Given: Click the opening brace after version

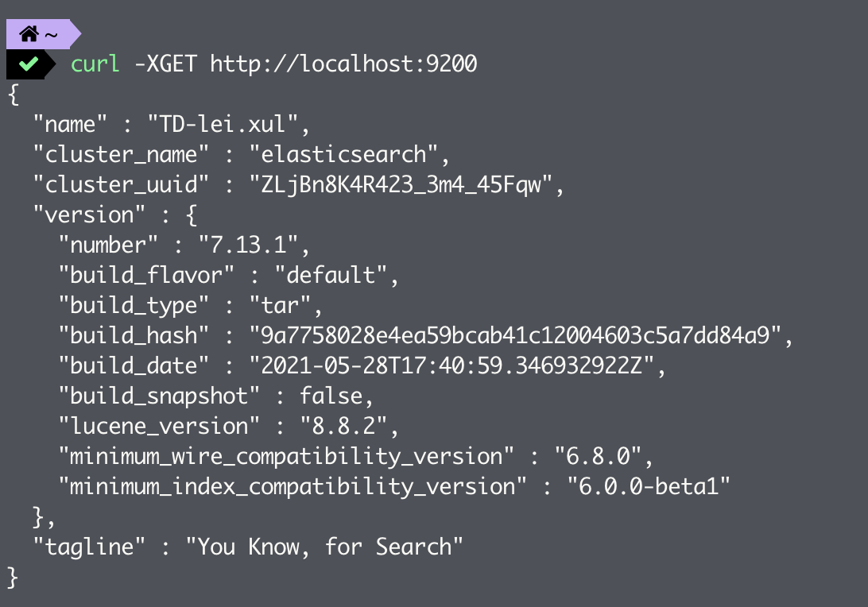Looking at the screenshot, I should point(192,215).
